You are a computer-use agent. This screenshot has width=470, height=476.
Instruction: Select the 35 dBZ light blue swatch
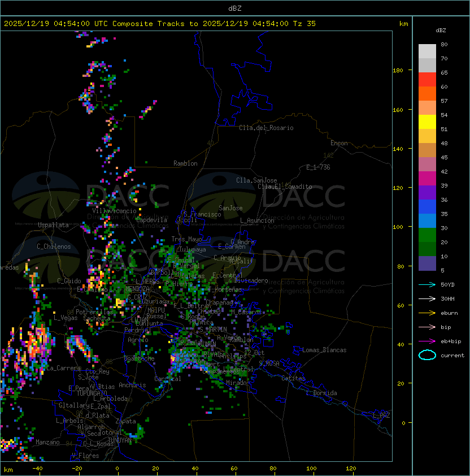427,220
